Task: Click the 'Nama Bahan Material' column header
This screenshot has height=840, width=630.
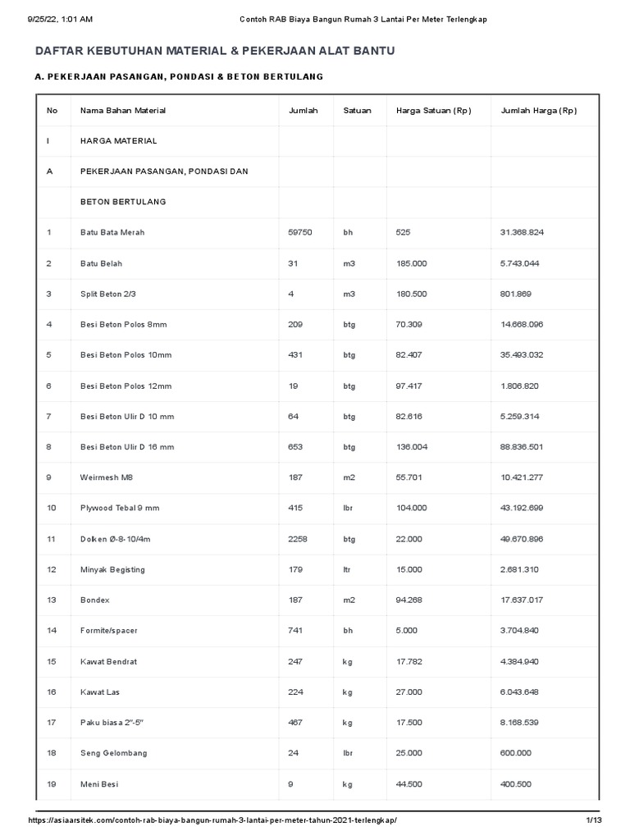Action: click(x=123, y=111)
